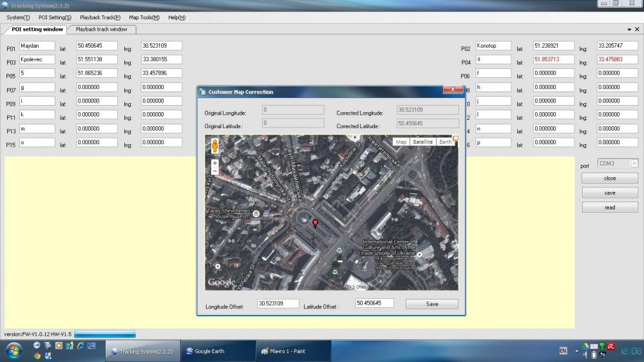The image size is (644, 362).
Task: Click the red location marker on map
Action: click(315, 224)
